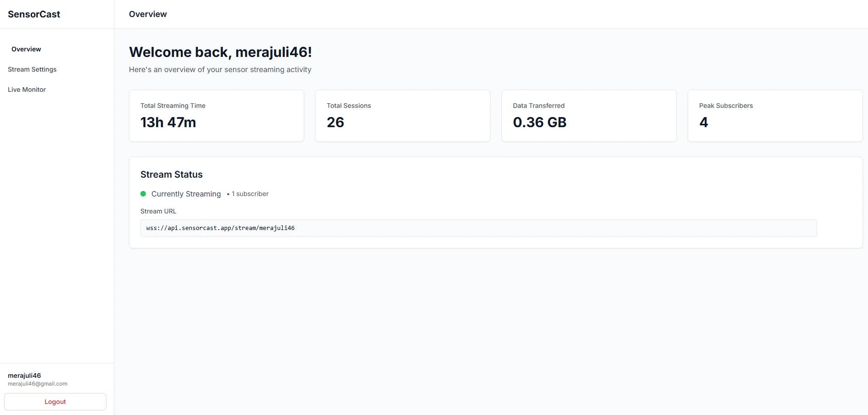Viewport: 868px width, 415px height.
Task: Click the Welcome back, merajuli46 heading
Action: (221, 52)
